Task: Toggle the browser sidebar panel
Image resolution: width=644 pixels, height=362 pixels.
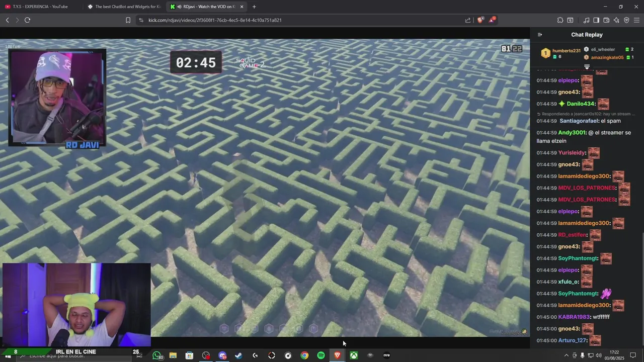Action: pos(596,20)
